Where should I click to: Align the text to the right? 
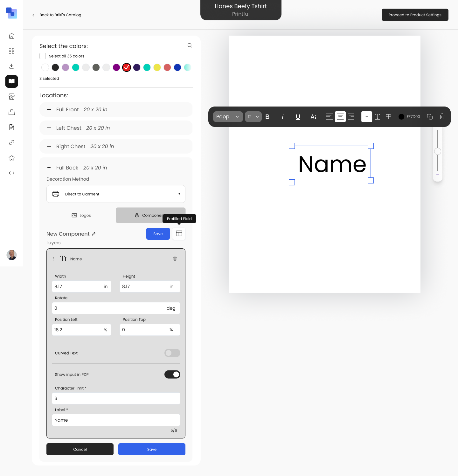click(x=351, y=117)
